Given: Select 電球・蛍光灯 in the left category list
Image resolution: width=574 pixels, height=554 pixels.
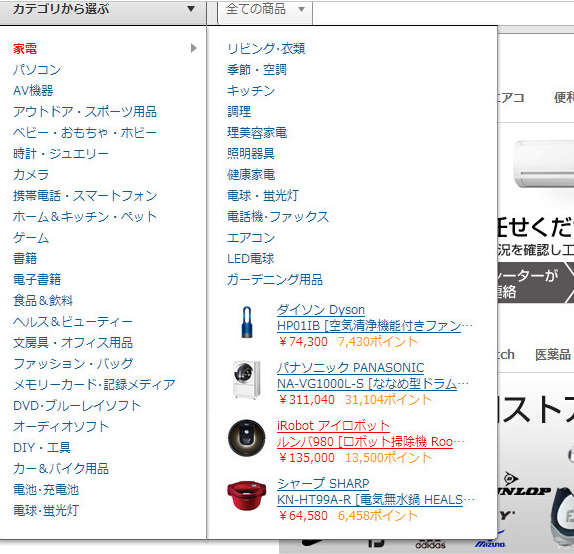Looking at the screenshot, I should coord(46,510).
